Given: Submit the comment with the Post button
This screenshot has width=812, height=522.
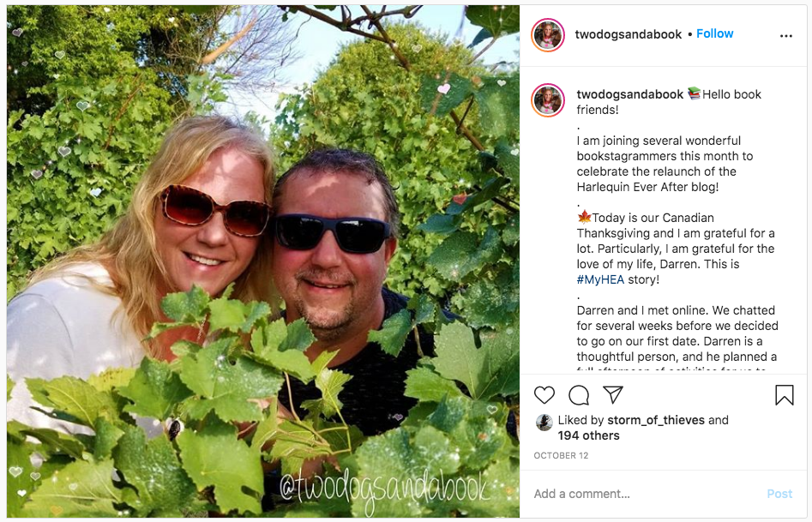Looking at the screenshot, I should (779, 494).
